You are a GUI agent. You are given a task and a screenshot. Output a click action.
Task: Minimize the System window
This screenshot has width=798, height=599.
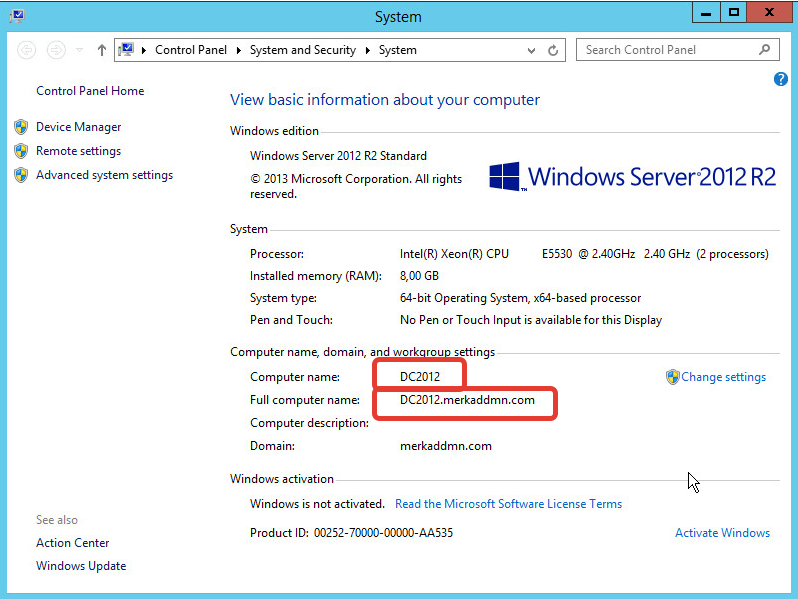click(706, 12)
